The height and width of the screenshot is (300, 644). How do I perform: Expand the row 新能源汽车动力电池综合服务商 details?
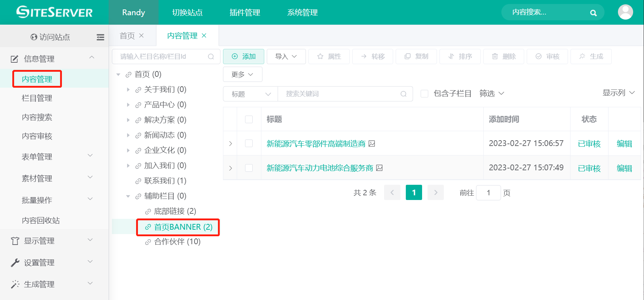(231, 168)
